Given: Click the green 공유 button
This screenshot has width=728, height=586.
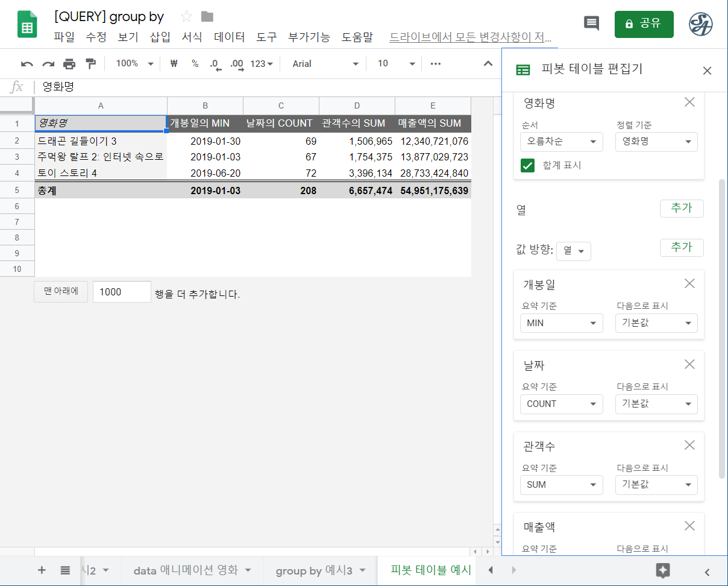Looking at the screenshot, I should tap(644, 24).
